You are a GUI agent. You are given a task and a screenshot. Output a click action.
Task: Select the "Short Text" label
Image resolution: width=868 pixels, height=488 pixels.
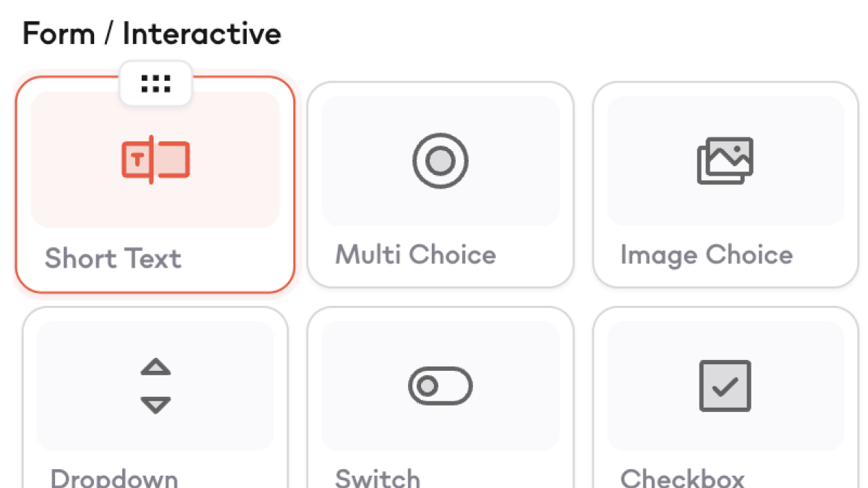113,258
